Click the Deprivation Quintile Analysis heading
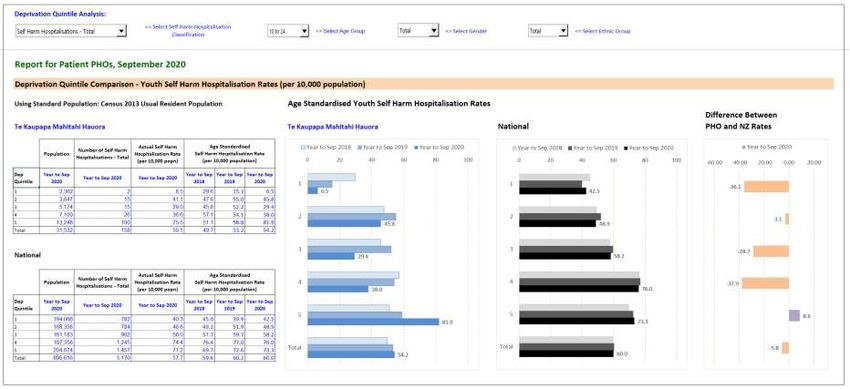This screenshot has height=389, width=850. 60,14
